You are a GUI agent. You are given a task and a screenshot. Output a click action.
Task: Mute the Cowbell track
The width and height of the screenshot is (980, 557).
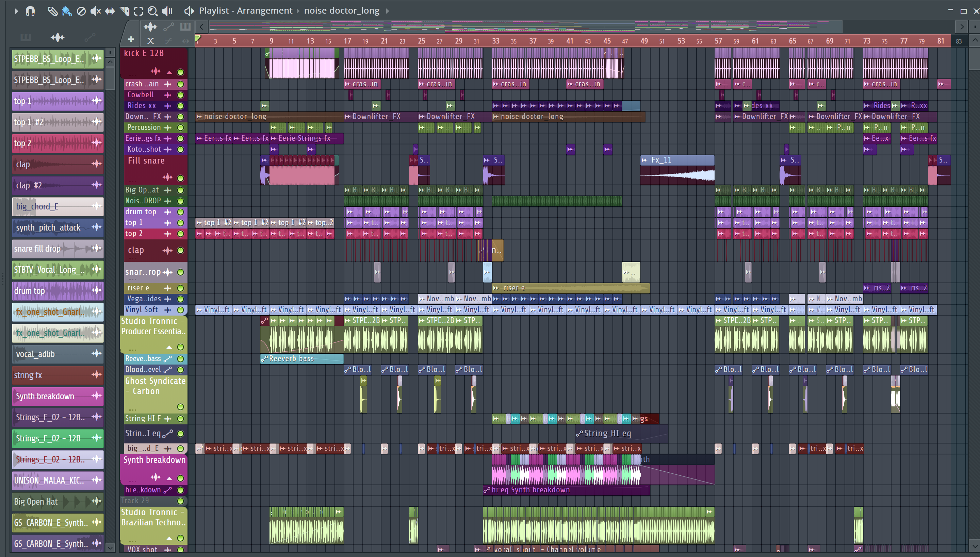pyautogui.click(x=181, y=95)
